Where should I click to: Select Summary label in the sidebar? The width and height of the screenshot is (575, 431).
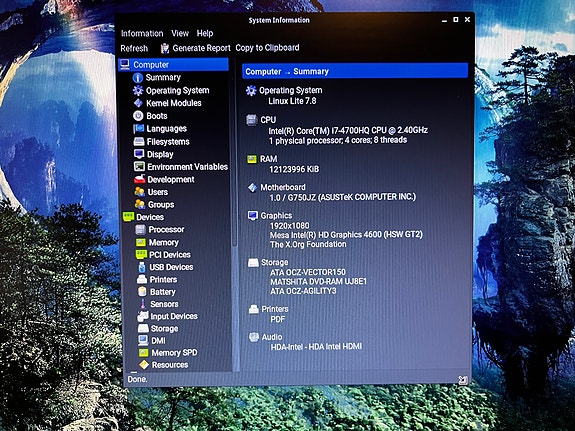point(163,77)
